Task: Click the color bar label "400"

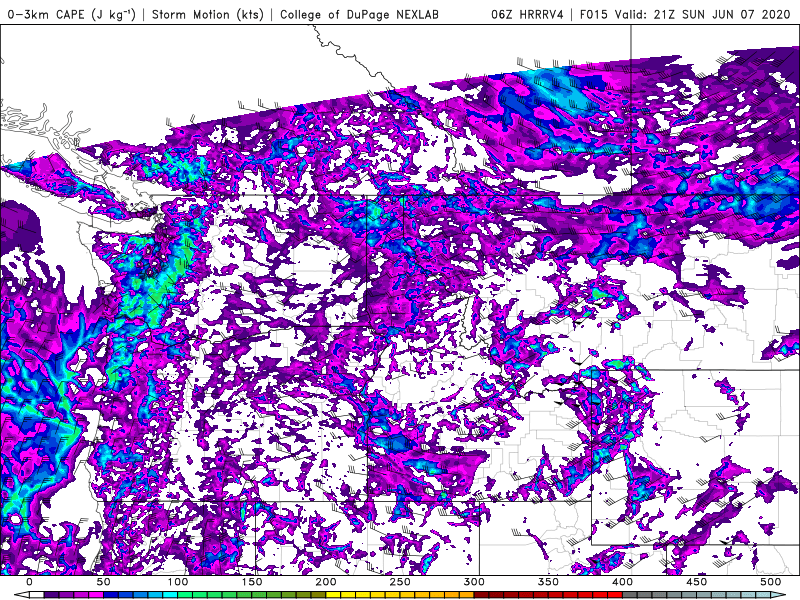Action: (x=622, y=582)
